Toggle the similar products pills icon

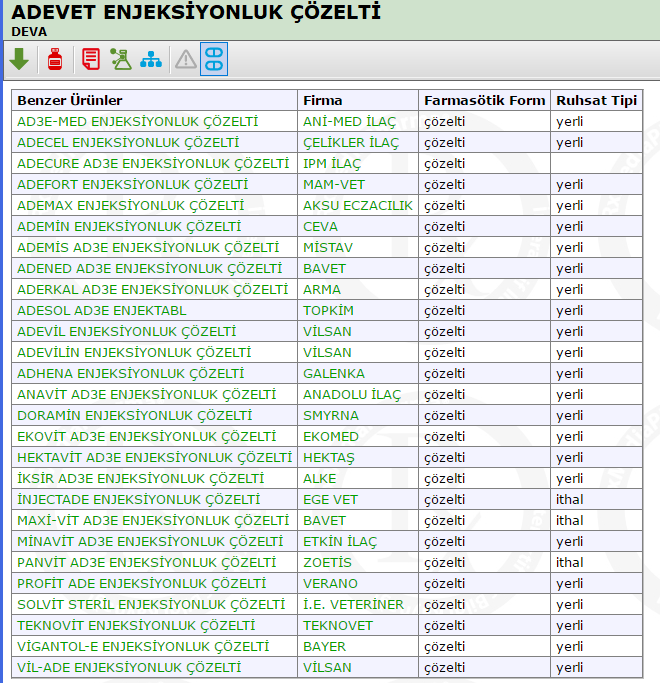coord(214,60)
